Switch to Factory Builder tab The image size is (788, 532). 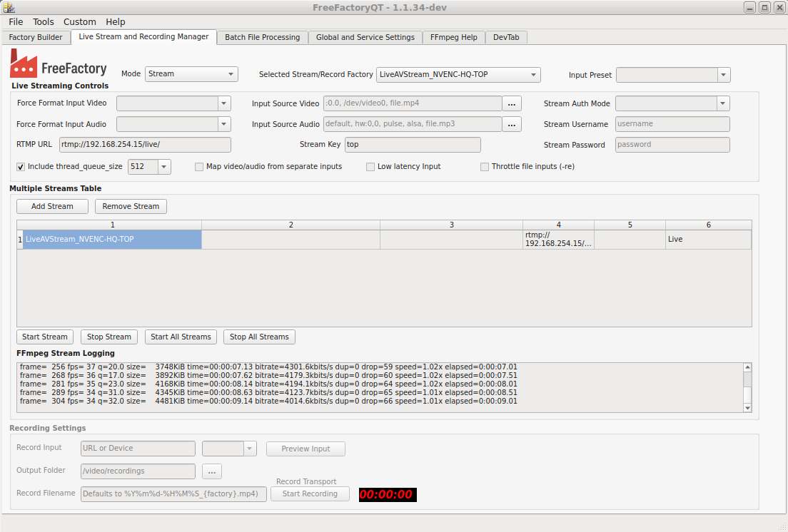coord(36,37)
